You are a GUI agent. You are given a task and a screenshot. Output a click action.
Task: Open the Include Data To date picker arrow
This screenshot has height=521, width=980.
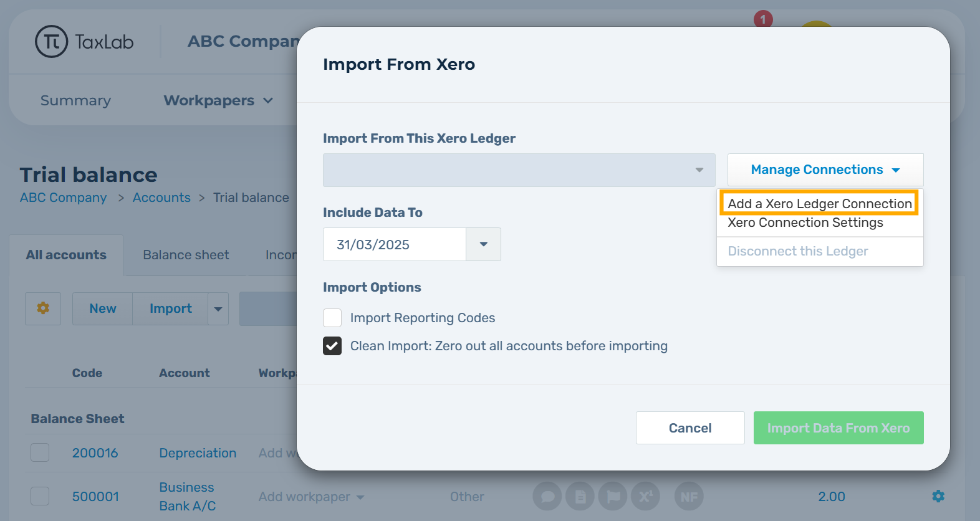click(x=484, y=244)
